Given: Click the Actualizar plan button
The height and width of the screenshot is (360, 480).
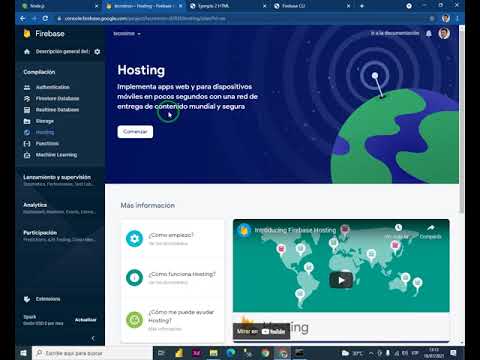Looking at the screenshot, I should click(85, 320).
